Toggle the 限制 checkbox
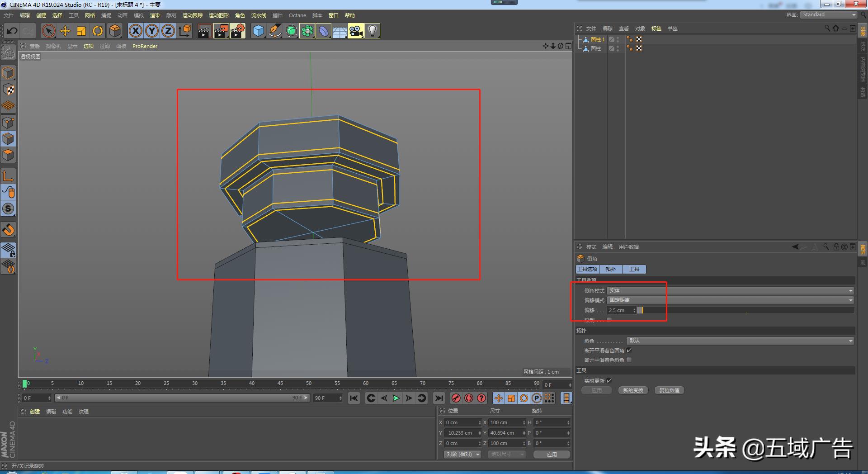This screenshot has height=474, width=868. (609, 320)
